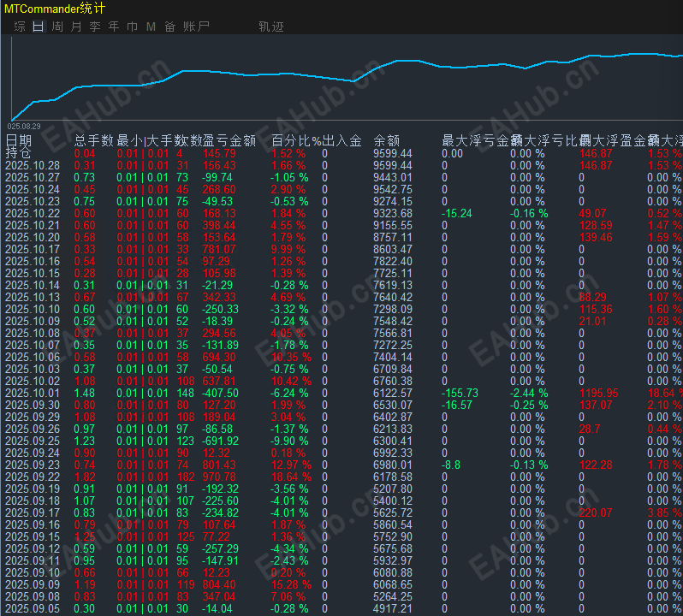Open the 季 quarterly tab
683x616 pixels.
[95, 27]
